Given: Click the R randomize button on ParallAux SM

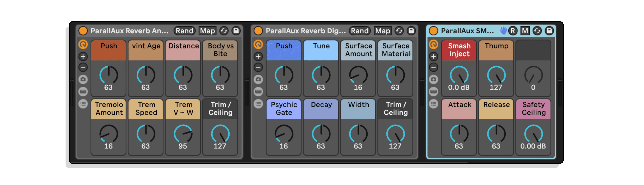Looking at the screenshot, I should tap(513, 31).
